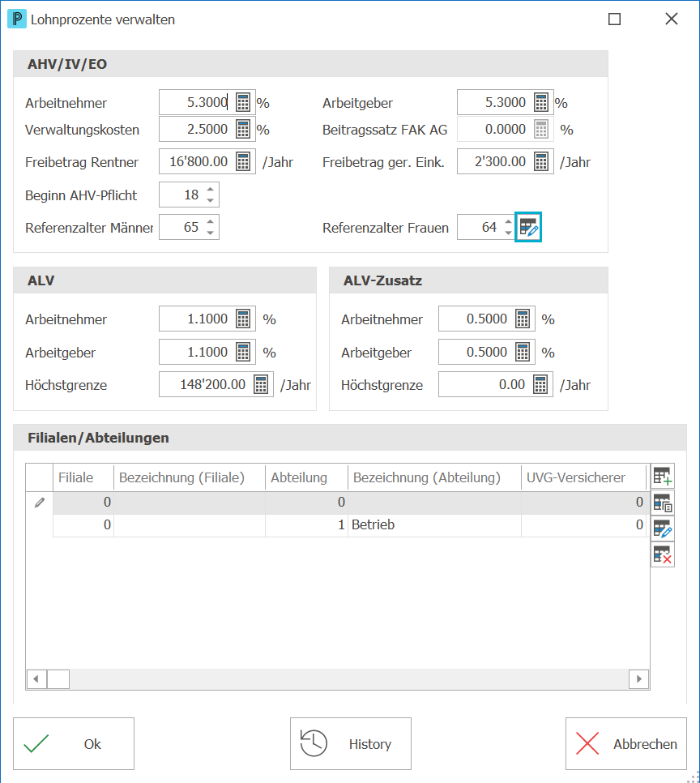This screenshot has height=783, width=700.
Task: Sort by Bezeichnung (Abteilung) column header
Action: 434,477
